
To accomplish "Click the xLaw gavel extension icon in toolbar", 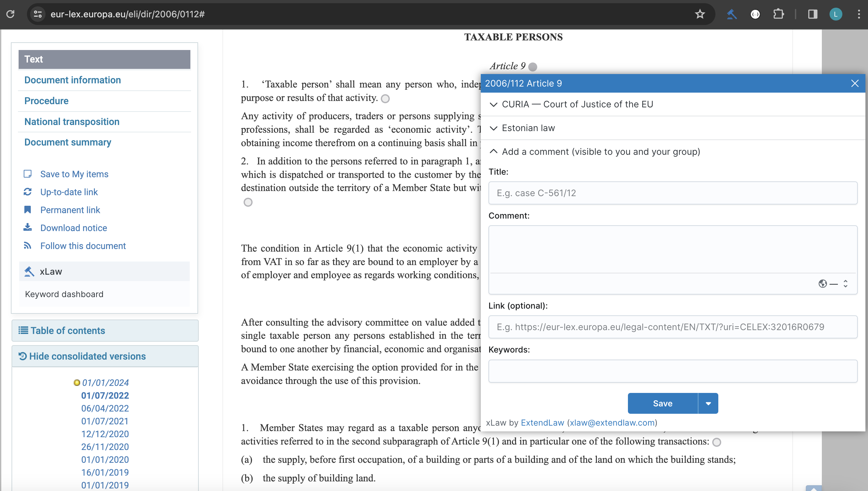I will [731, 14].
